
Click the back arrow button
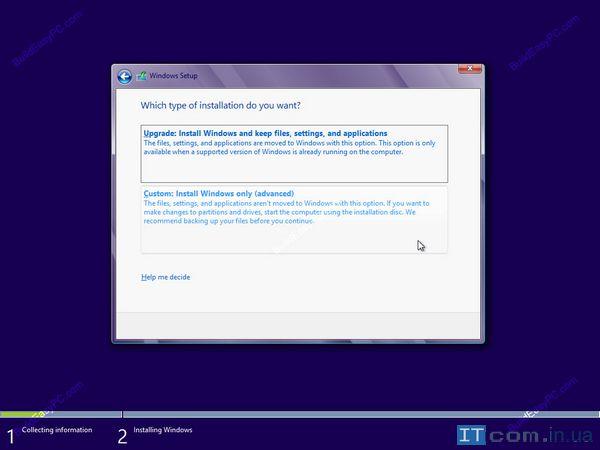124,76
